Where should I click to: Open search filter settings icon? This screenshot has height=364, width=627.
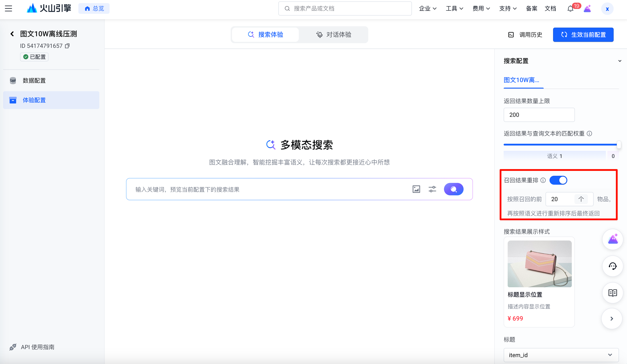pos(432,189)
